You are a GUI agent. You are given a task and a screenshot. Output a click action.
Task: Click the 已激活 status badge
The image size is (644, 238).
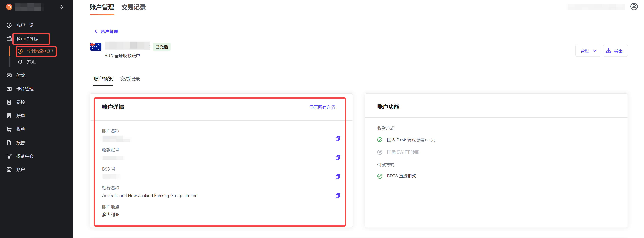click(162, 47)
